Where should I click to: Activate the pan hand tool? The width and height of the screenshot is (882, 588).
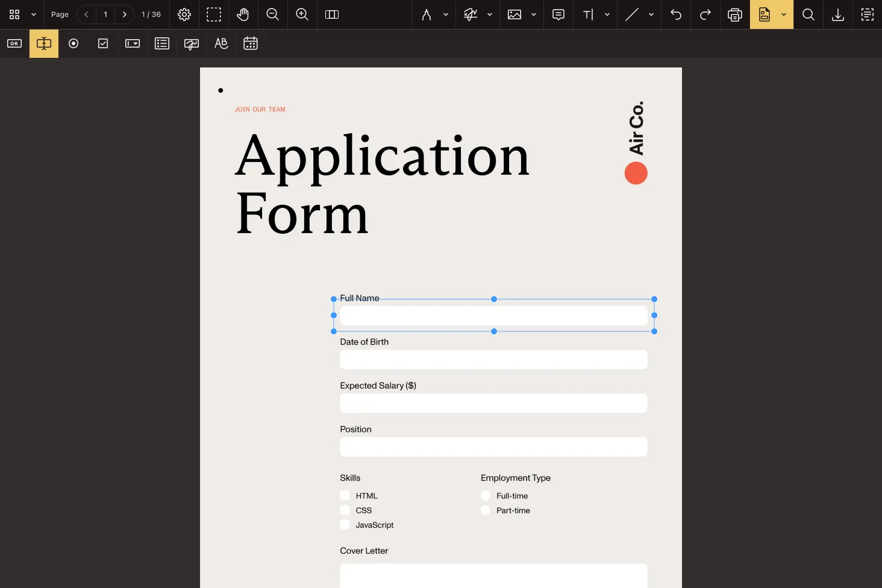pos(243,14)
